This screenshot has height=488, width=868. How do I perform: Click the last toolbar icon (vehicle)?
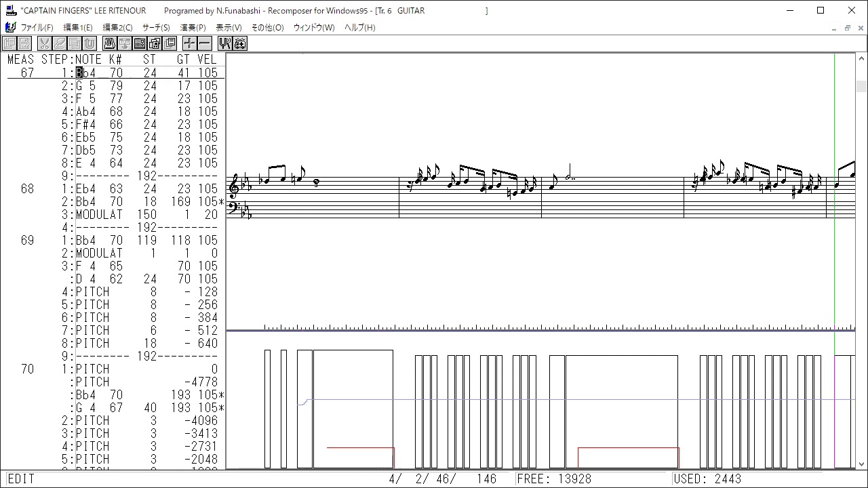[240, 43]
